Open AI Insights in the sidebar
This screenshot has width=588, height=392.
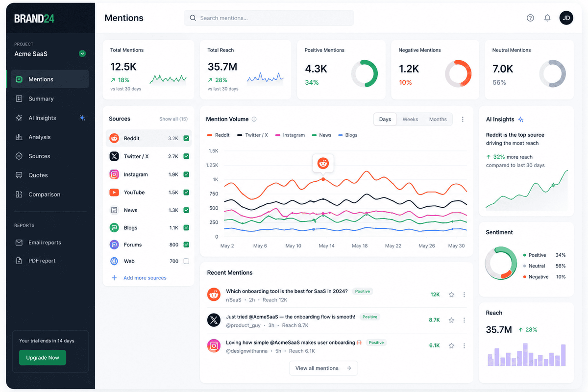50,118
